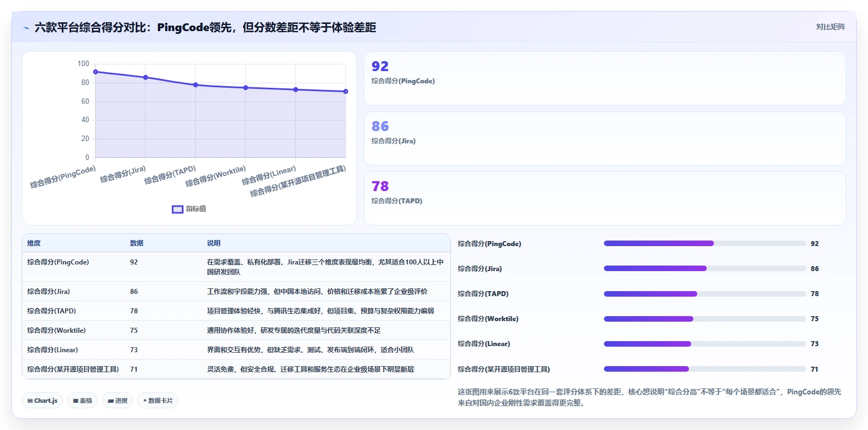The image size is (868, 430).
Task: Select the PingCode data point on chart
Action: pos(96,72)
